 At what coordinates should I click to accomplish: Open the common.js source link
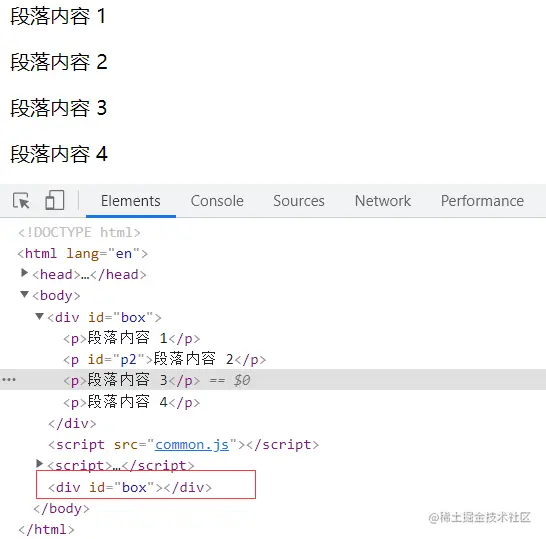click(x=192, y=445)
